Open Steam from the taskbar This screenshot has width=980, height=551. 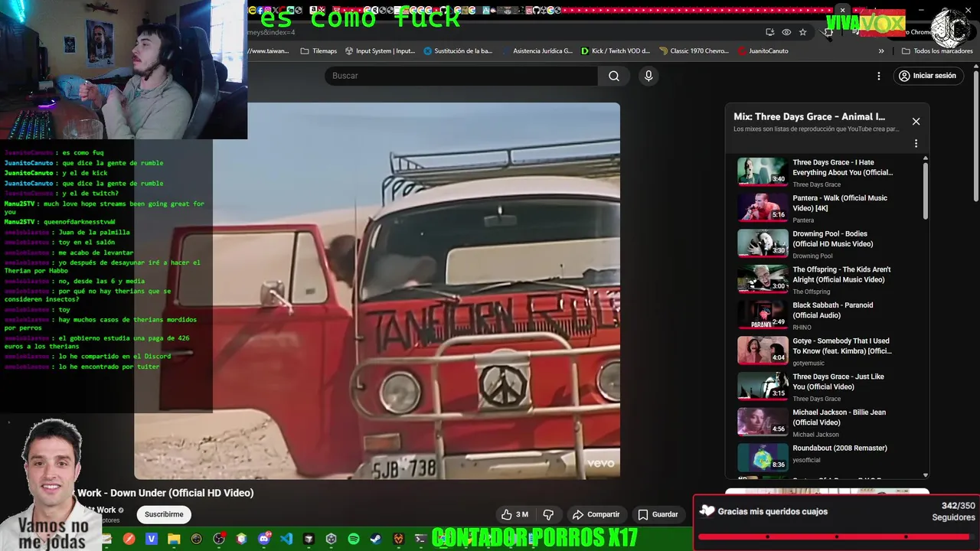tap(376, 540)
